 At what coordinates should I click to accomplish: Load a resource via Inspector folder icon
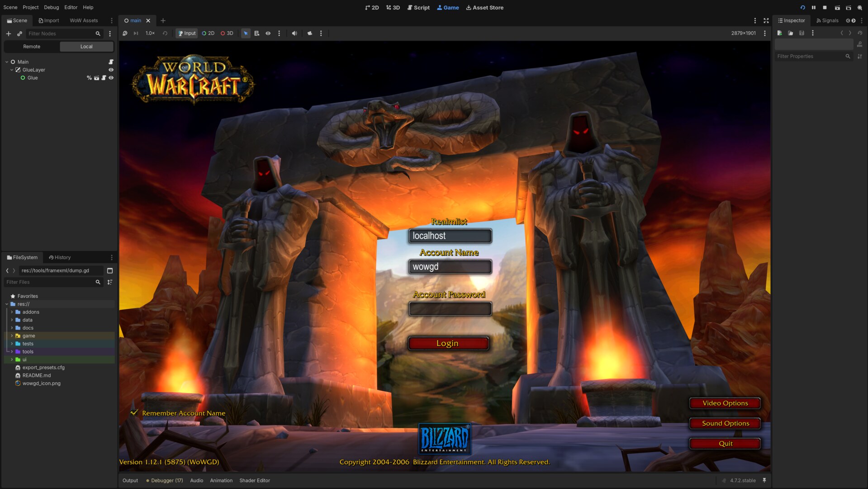[790, 33]
